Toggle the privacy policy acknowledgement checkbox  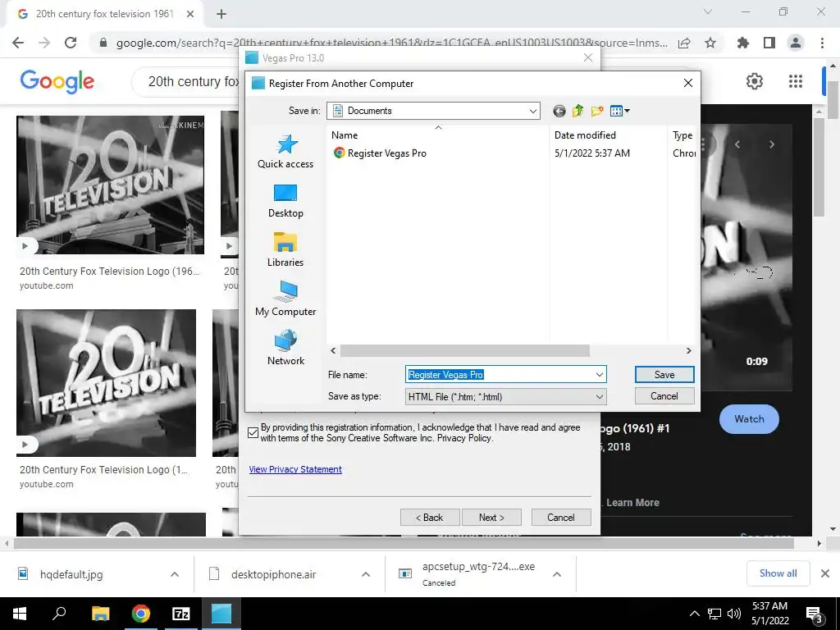click(x=253, y=433)
